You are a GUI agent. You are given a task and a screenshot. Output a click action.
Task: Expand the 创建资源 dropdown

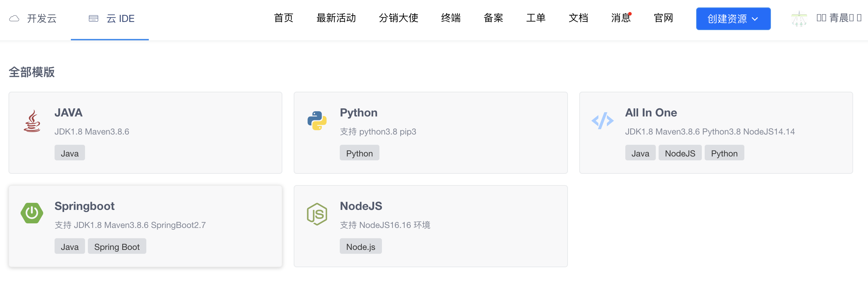pyautogui.click(x=733, y=19)
